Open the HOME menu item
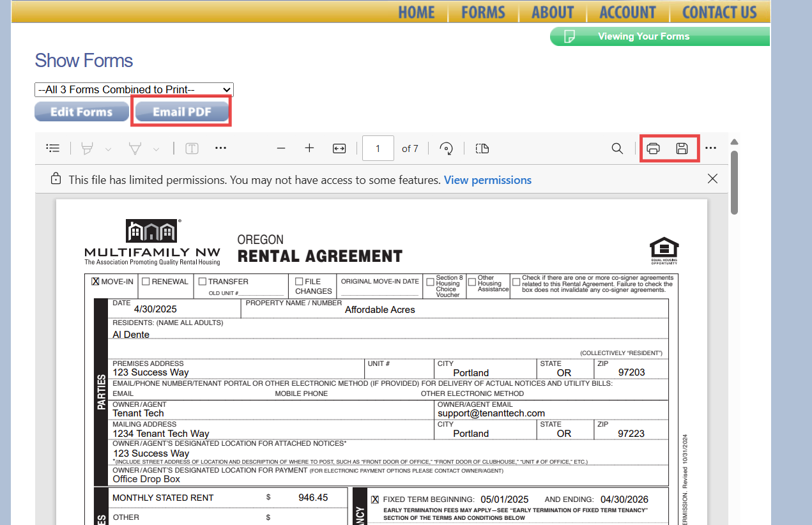This screenshot has width=812, height=525. (417, 12)
